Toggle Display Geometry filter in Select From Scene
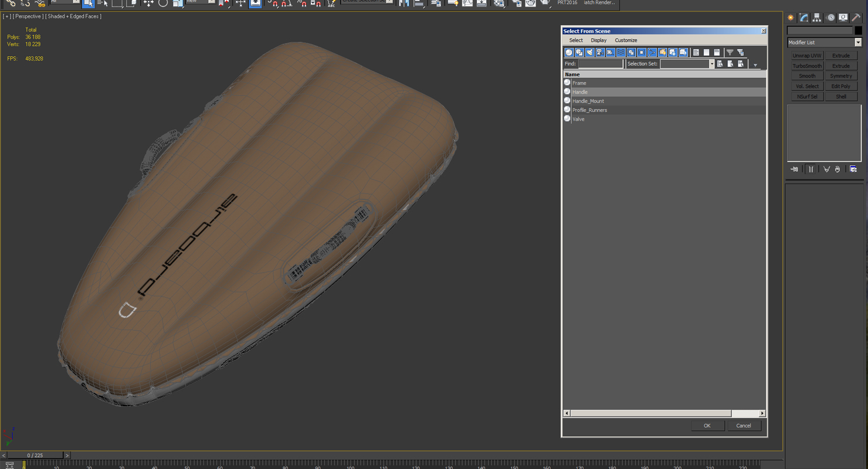The width and height of the screenshot is (868, 469). point(569,53)
